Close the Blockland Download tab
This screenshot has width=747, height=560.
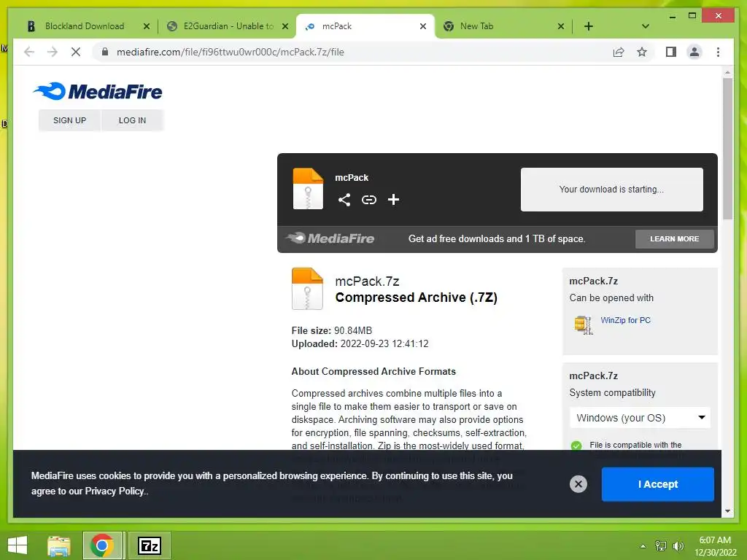click(146, 26)
